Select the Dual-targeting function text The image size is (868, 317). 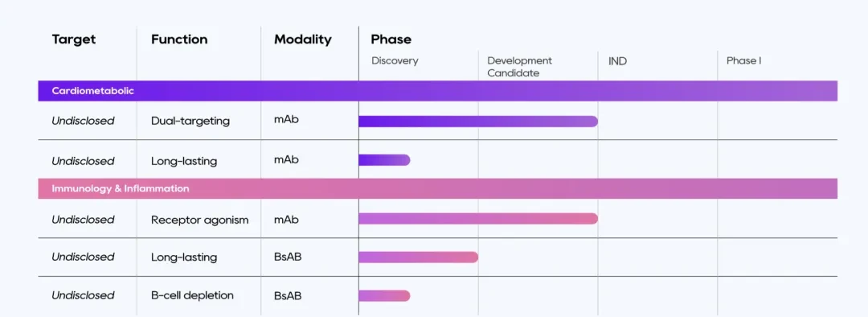coord(190,121)
